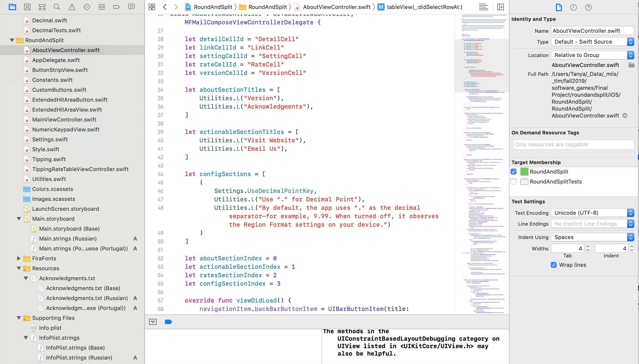Show the Symbol navigator
639x364 pixels.
click(42, 7)
